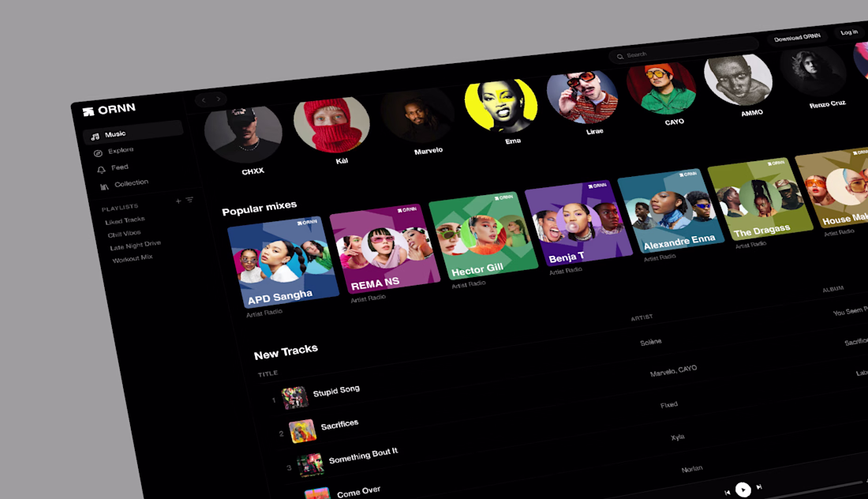Click the Stupid Song album cover
Screen dimensions: 868x499
pyautogui.click(x=294, y=398)
